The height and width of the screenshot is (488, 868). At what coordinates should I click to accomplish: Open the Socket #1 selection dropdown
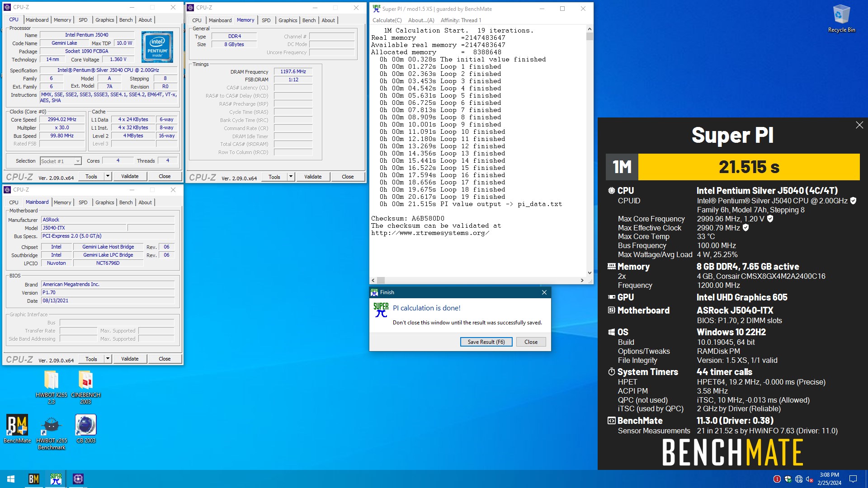(77, 161)
